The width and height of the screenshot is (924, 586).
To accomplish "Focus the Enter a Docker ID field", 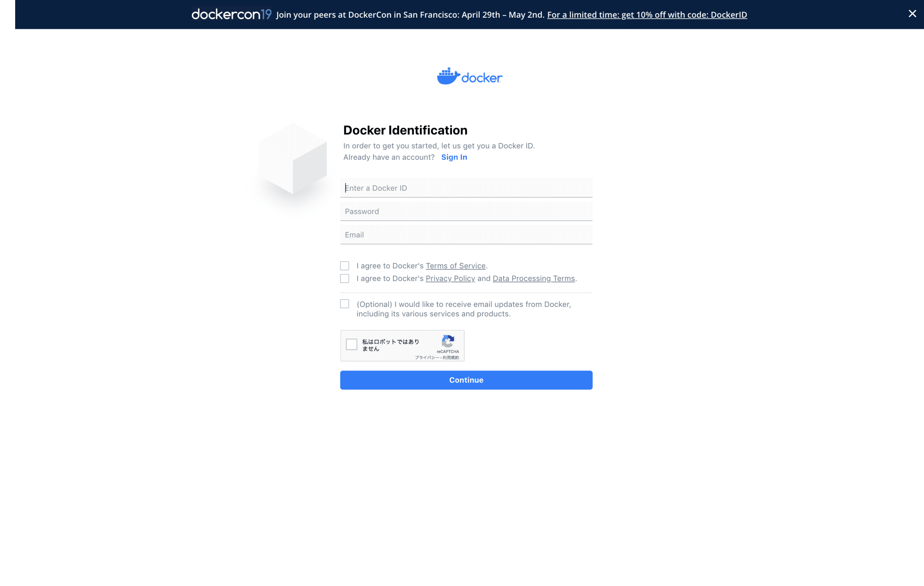I will (466, 188).
